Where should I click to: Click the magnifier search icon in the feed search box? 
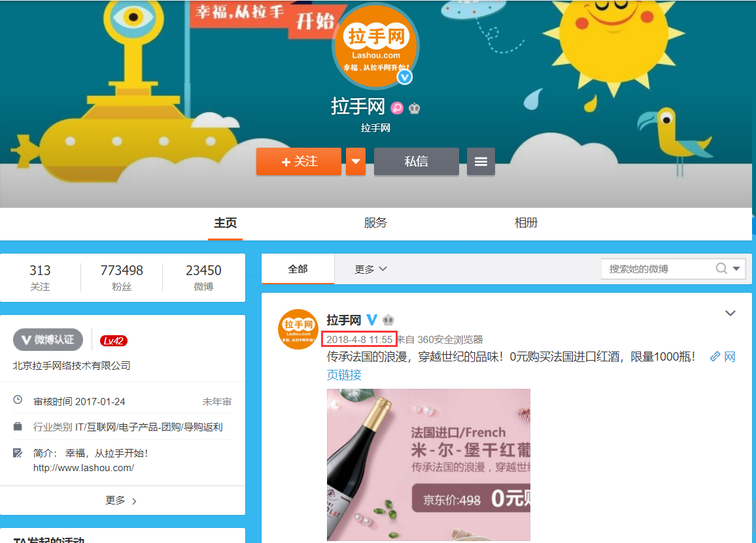coord(721,269)
